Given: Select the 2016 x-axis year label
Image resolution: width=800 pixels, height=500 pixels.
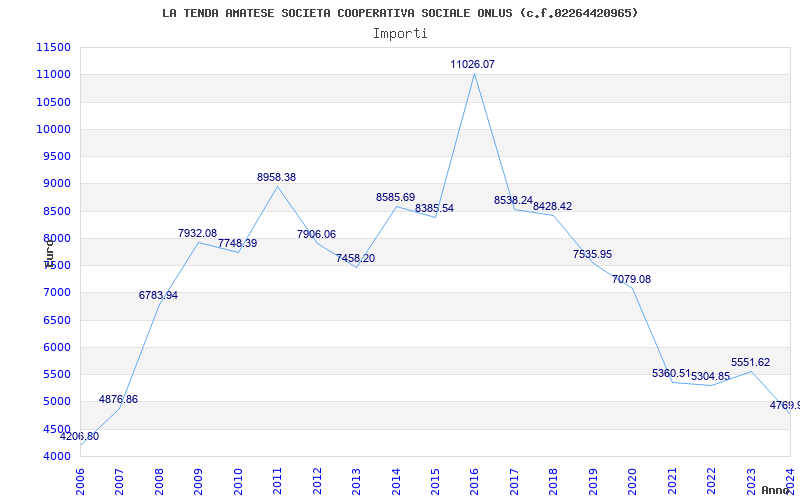Looking at the screenshot, I should 474,482.
